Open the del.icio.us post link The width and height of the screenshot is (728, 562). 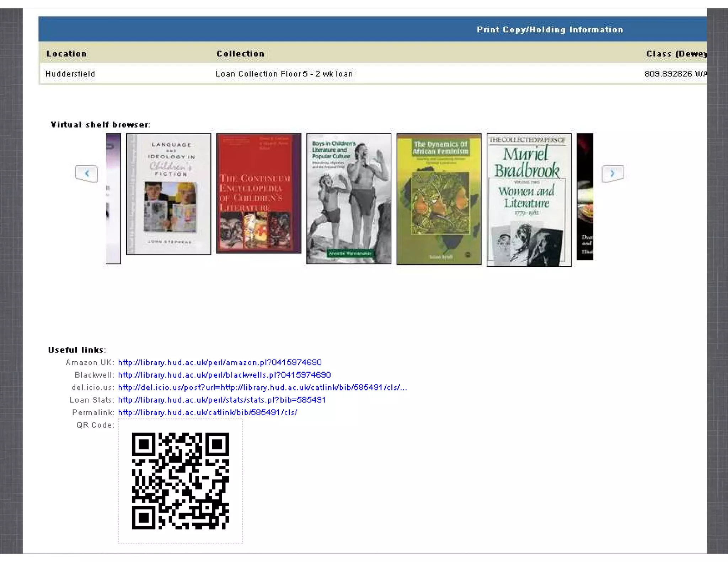(262, 387)
